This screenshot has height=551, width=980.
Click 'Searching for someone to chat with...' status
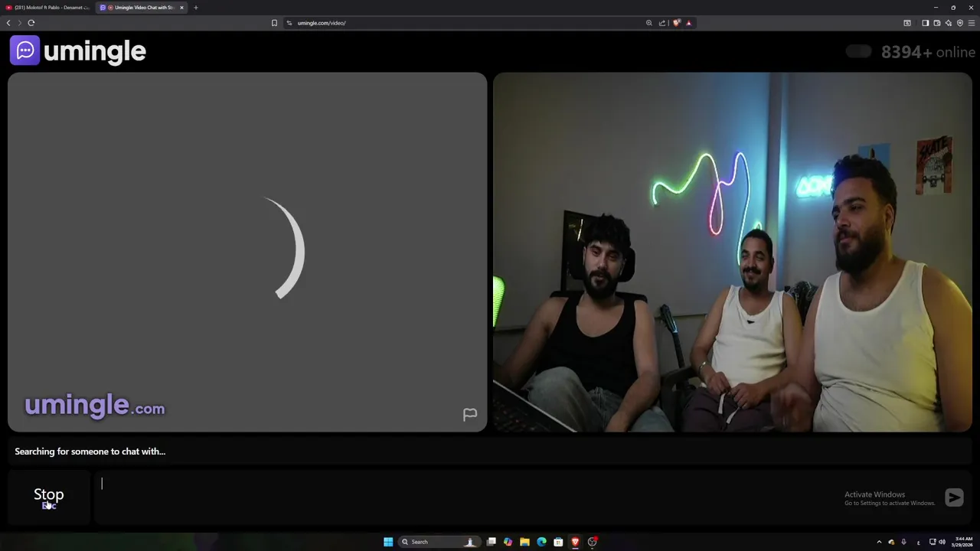(x=90, y=452)
